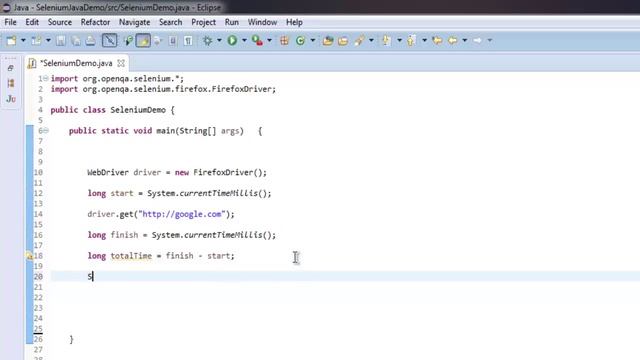640x360 pixels.
Task: Open the Search menu
Action: point(171,22)
